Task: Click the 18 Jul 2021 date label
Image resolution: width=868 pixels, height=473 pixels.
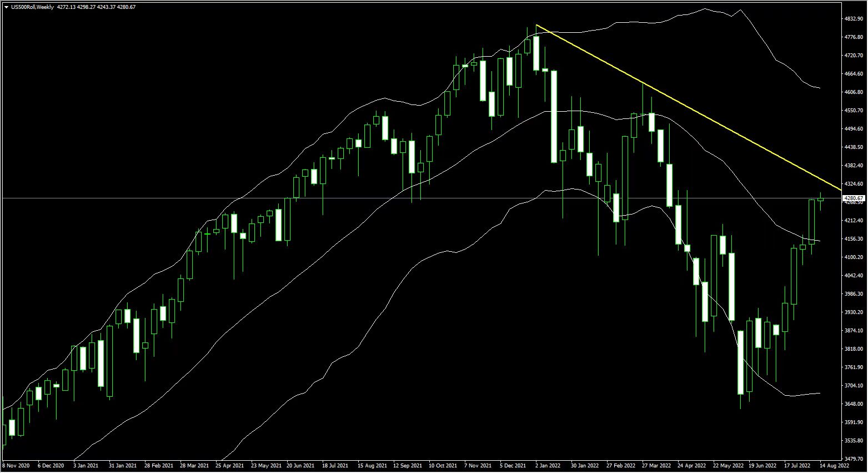Action: pos(335,466)
